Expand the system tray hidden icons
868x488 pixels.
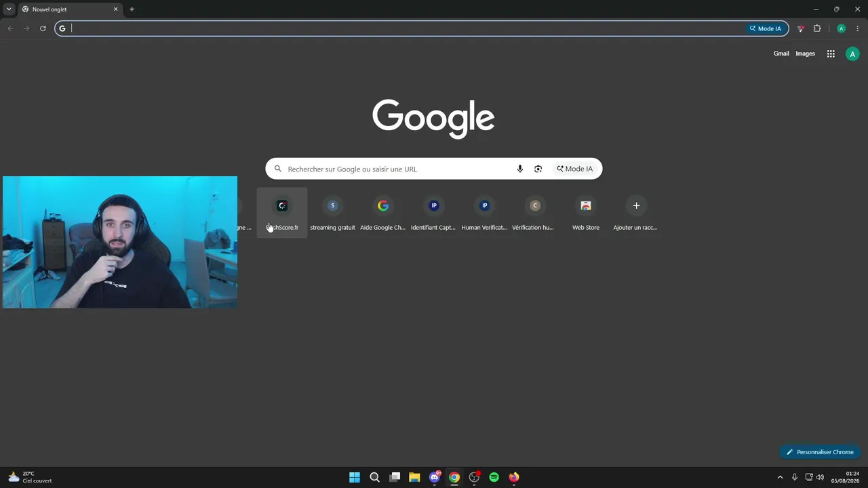click(x=780, y=477)
